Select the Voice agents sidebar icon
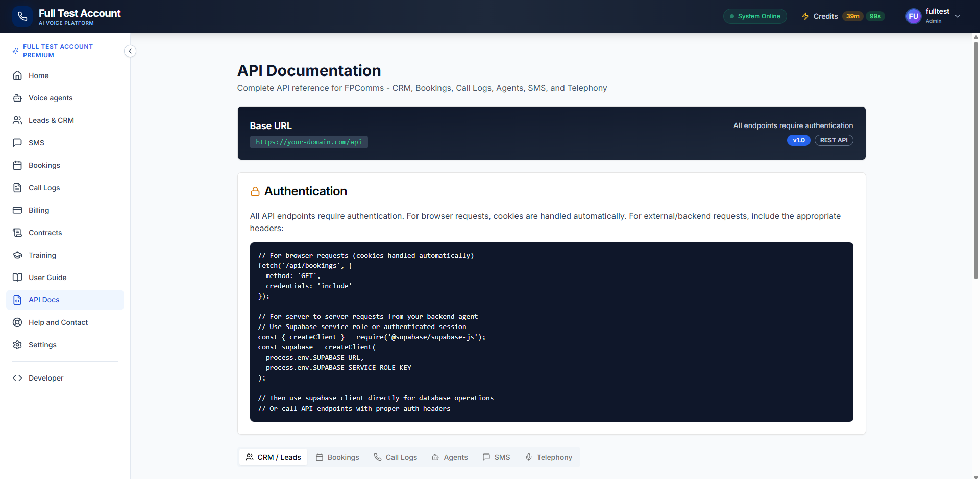 click(x=18, y=98)
